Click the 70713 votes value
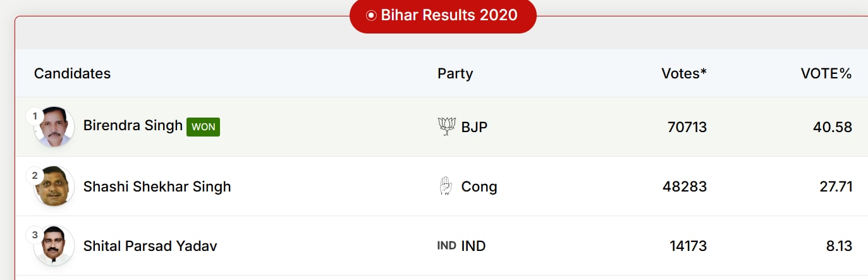868x280 pixels. [x=687, y=128]
